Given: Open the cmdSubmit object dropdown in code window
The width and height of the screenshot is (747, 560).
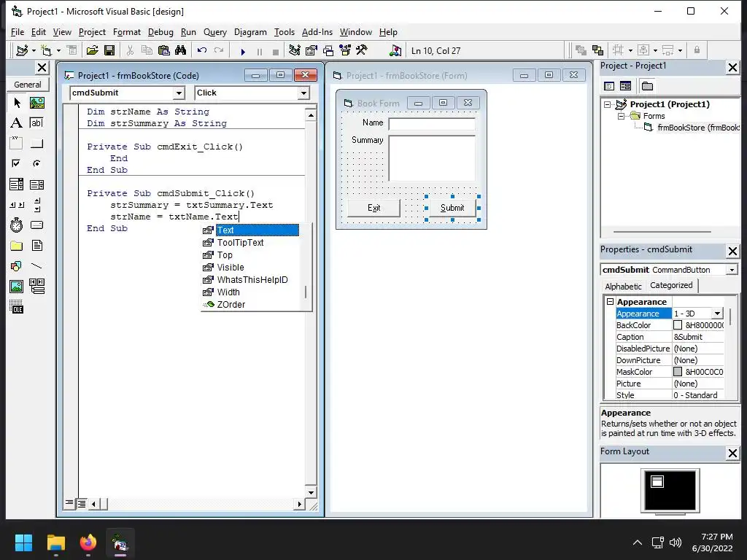Looking at the screenshot, I should click(179, 93).
